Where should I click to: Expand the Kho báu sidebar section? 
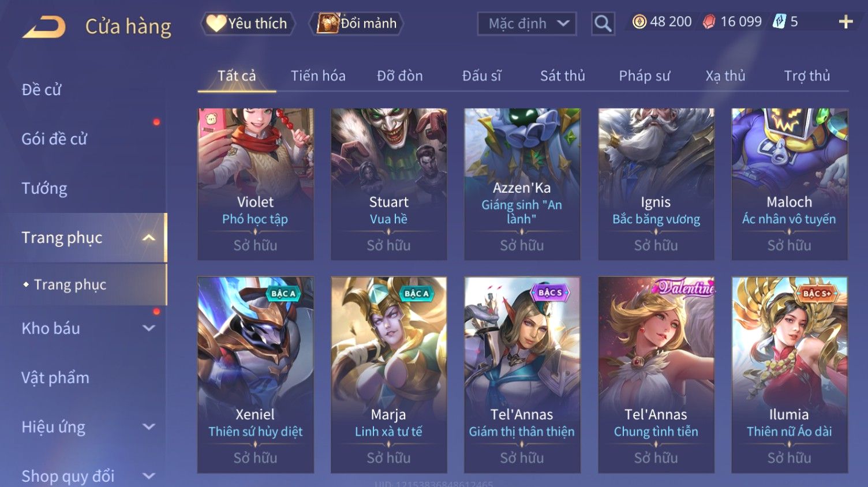[x=148, y=328]
